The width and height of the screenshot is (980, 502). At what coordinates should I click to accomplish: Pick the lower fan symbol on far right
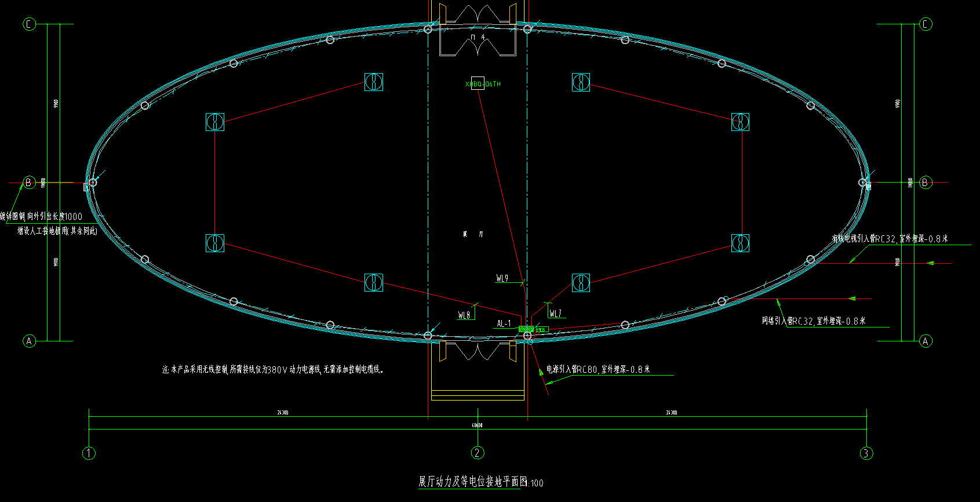point(741,243)
